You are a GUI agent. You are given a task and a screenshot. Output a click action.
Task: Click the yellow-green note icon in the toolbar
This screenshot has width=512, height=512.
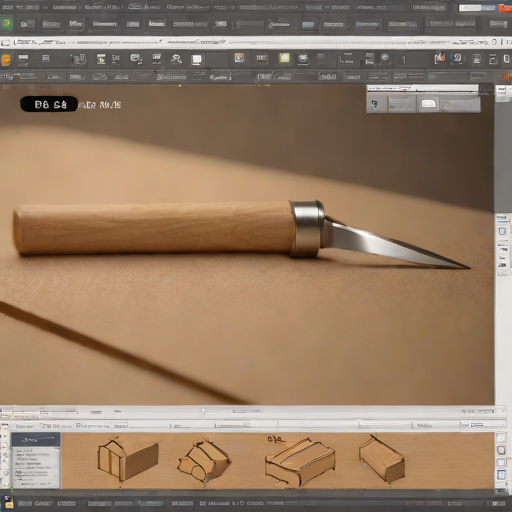(x=284, y=58)
